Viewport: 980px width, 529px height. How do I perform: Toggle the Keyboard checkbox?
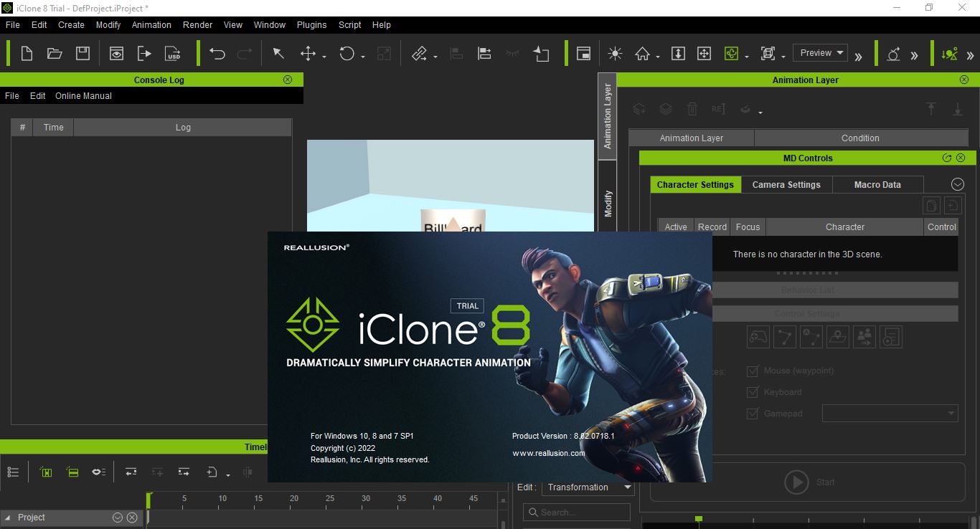[x=753, y=392]
